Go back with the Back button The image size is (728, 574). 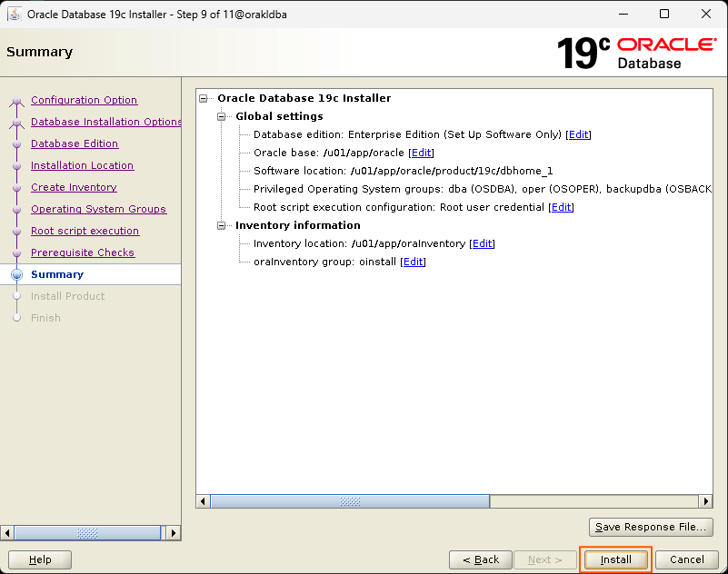coord(481,559)
